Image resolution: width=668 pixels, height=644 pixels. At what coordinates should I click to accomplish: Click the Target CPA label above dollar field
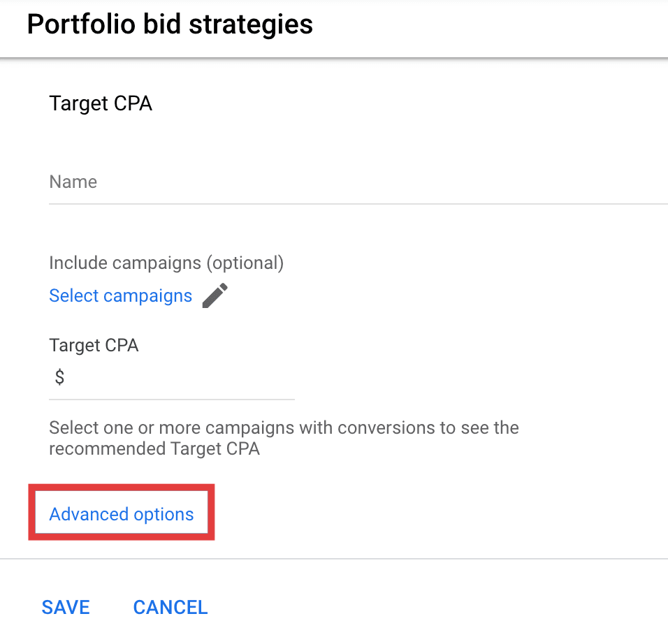point(94,346)
